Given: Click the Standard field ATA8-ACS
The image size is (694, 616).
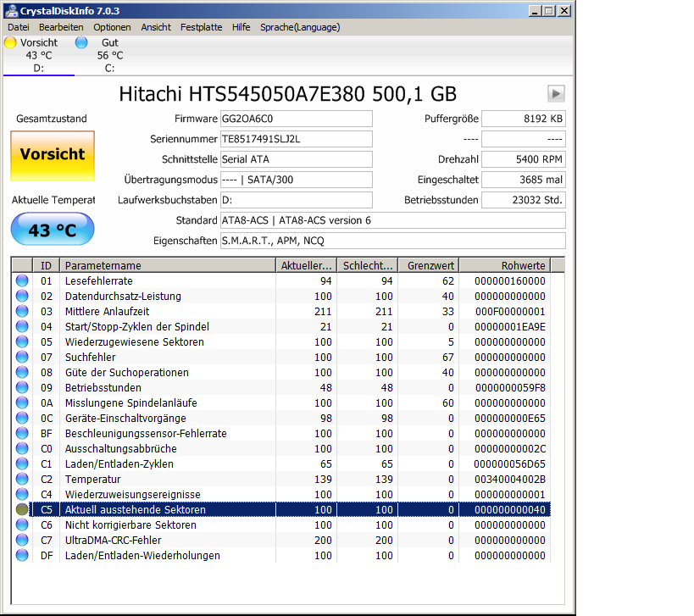Looking at the screenshot, I should (x=393, y=220).
